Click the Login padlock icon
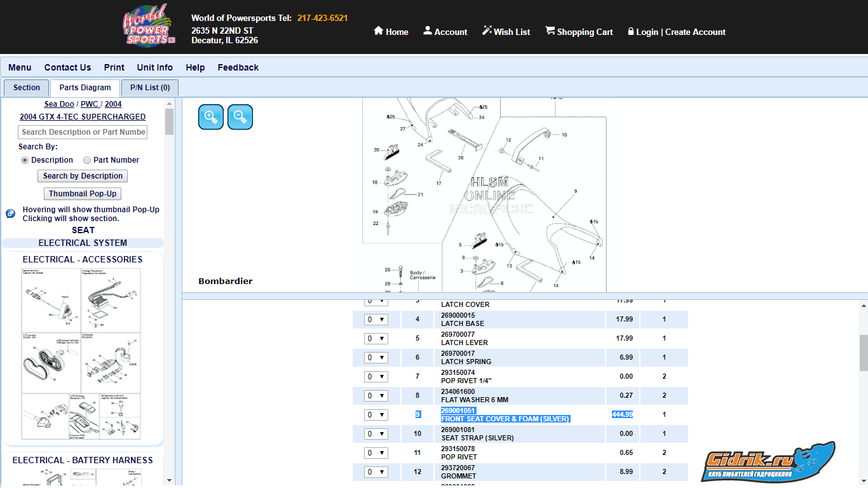Viewport: 868px width, 488px height. [631, 31]
